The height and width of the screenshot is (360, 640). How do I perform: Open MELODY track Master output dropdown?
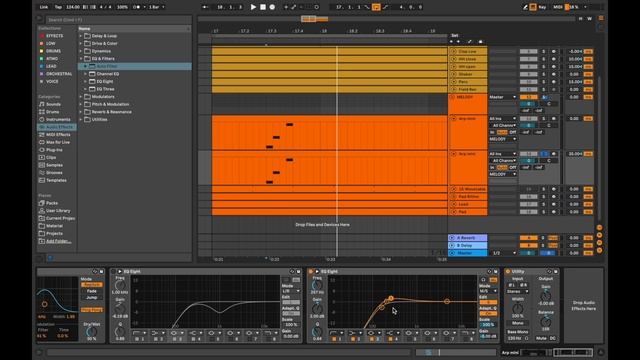[x=503, y=97]
